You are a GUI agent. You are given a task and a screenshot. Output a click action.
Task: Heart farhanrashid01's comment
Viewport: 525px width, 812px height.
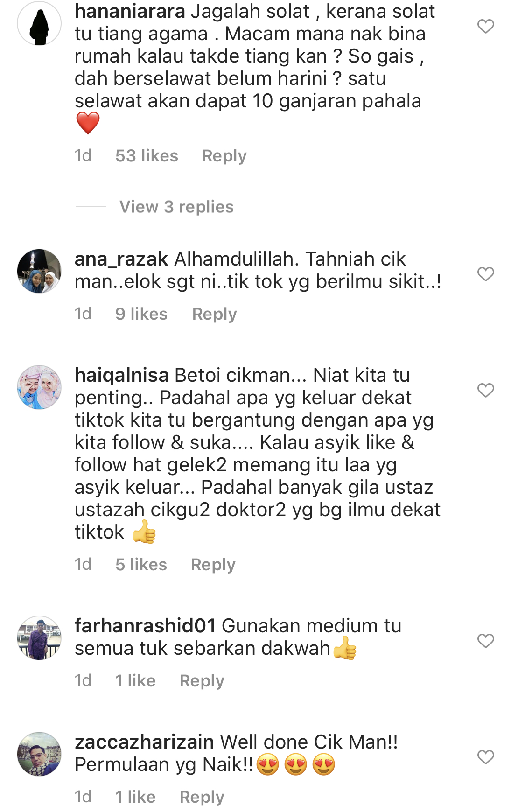pos(485,641)
